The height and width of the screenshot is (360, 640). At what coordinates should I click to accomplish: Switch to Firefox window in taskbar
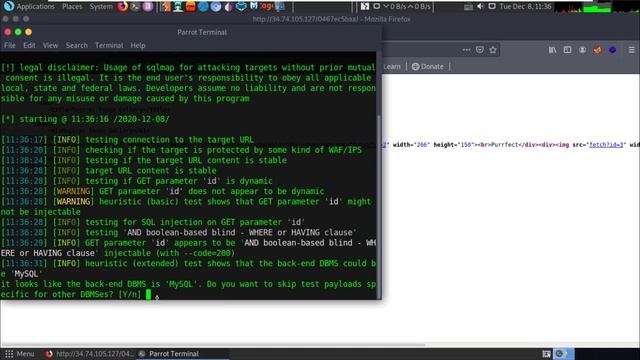(89, 354)
